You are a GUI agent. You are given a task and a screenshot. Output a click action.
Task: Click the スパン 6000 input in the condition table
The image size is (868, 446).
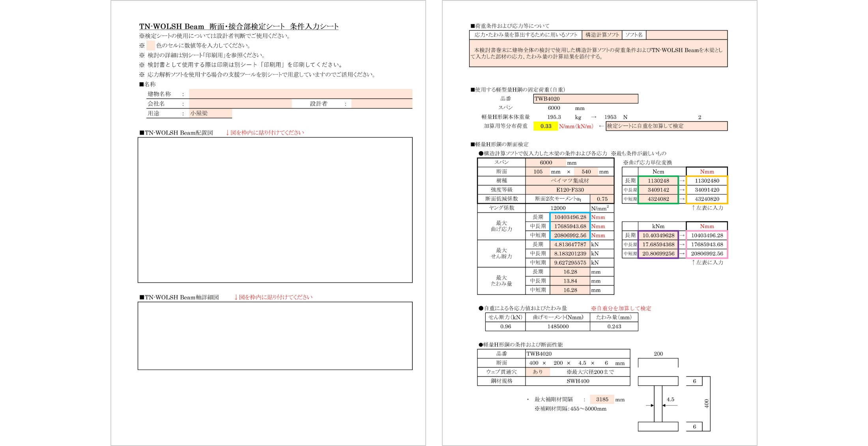click(546, 163)
